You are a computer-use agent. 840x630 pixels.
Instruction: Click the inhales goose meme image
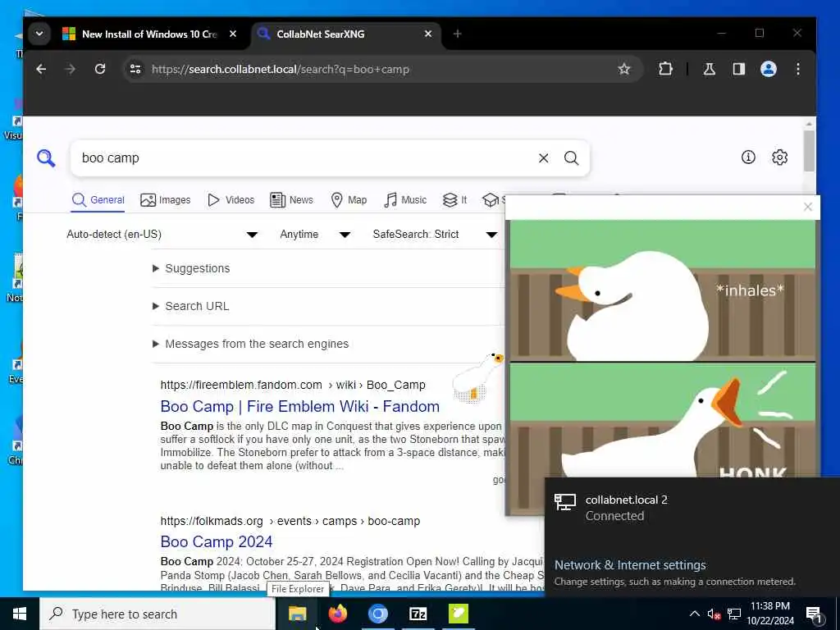[662, 290]
